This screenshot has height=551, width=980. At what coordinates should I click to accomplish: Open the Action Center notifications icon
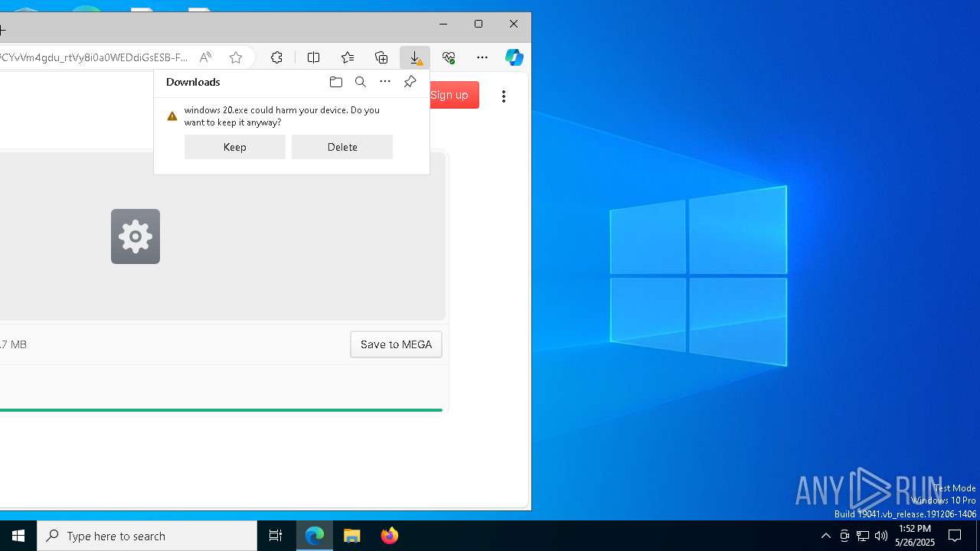pos(955,536)
